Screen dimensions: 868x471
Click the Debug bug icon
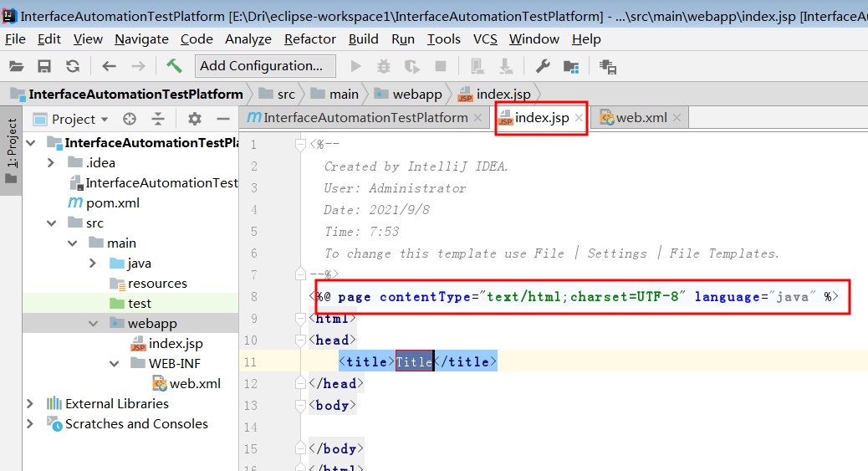[x=384, y=66]
